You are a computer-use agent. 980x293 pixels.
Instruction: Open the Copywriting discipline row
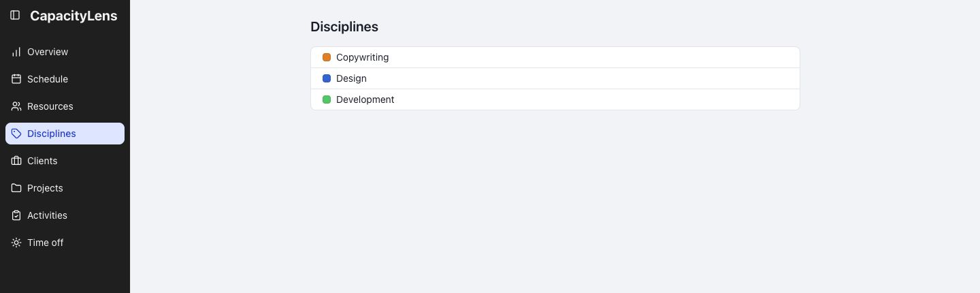pyautogui.click(x=555, y=57)
